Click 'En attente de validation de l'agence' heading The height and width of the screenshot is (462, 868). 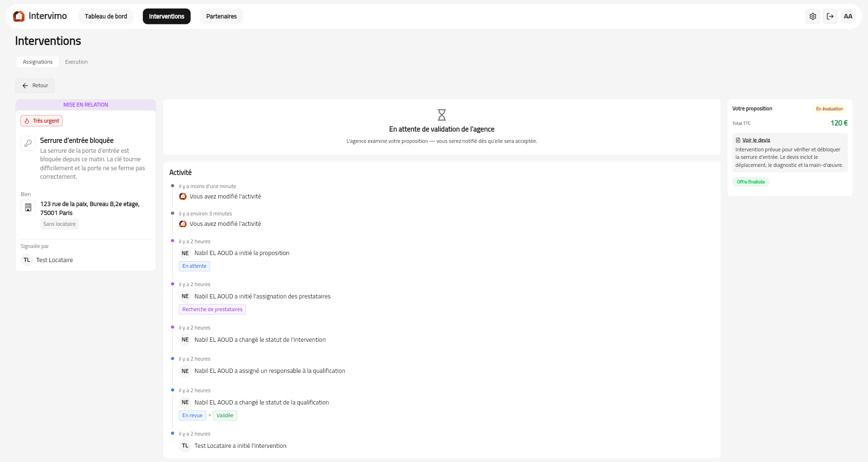pyautogui.click(x=442, y=129)
